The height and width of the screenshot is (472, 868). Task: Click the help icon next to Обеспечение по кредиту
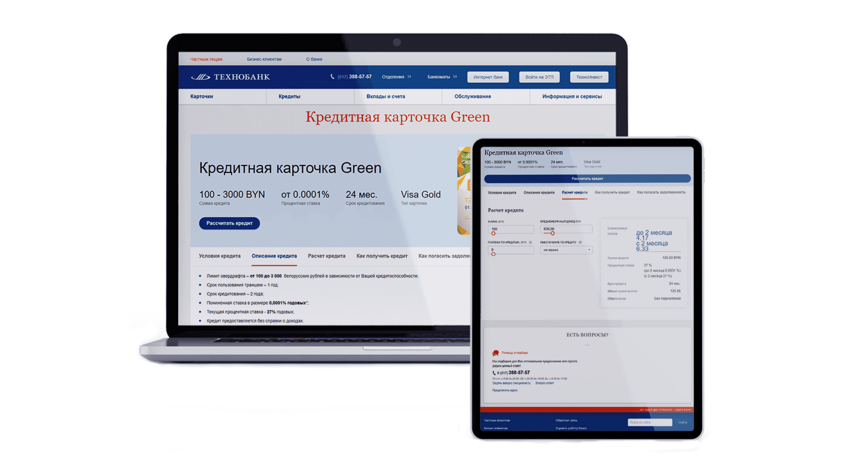pos(580,242)
